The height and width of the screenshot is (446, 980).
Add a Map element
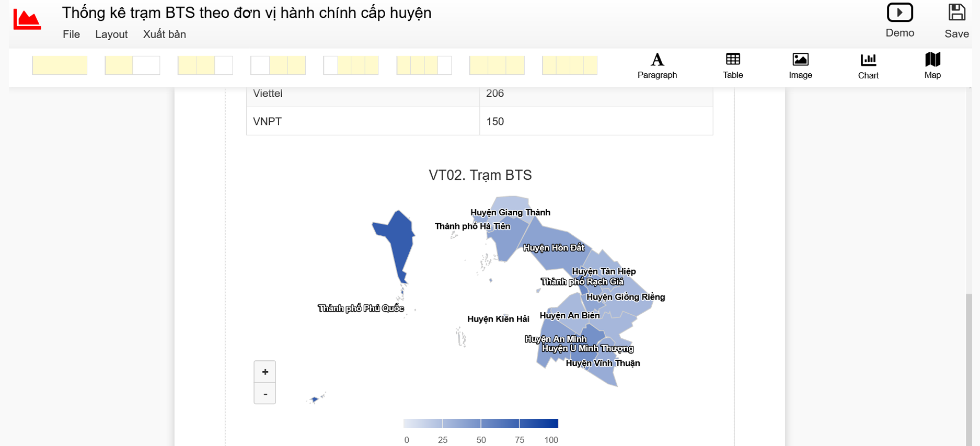(x=932, y=66)
